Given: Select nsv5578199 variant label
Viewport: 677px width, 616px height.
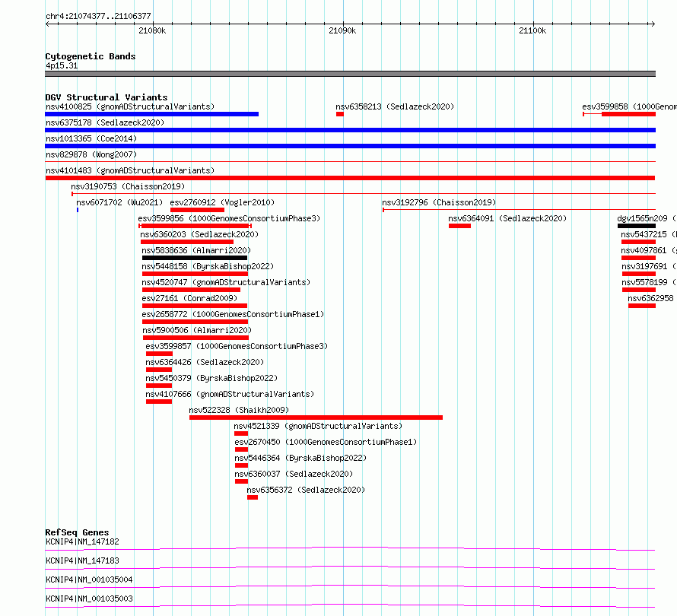Looking at the screenshot, I should click(x=649, y=282).
